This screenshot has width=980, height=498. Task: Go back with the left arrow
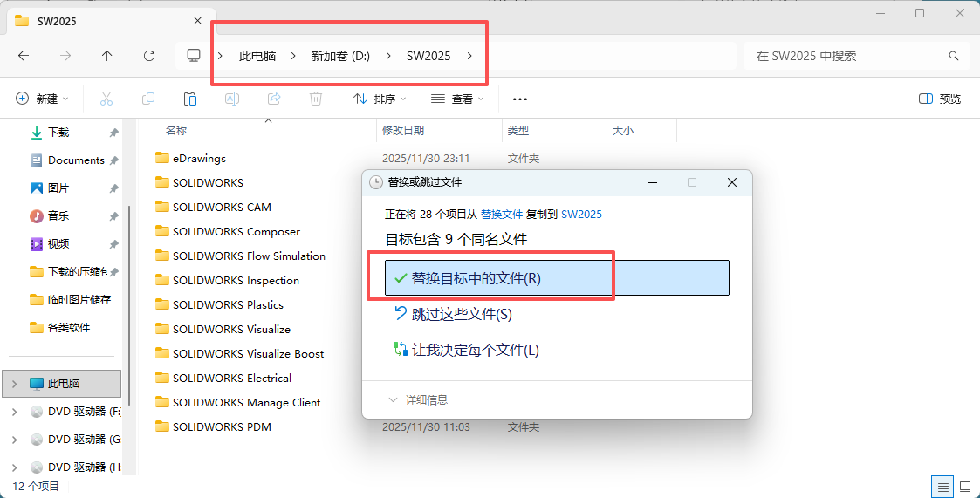tap(23, 56)
